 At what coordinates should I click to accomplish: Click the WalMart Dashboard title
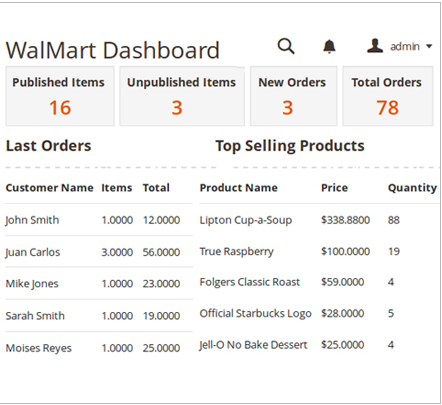(113, 50)
